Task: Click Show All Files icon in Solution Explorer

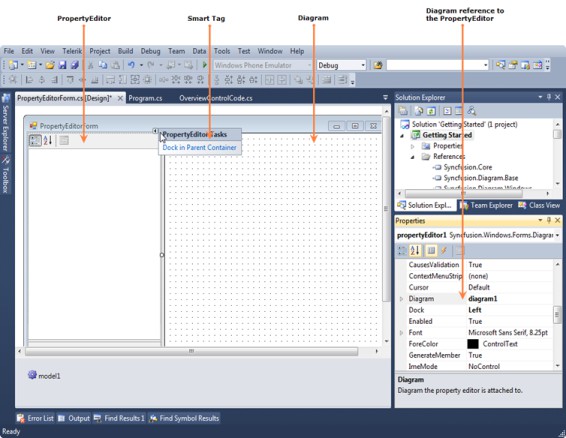Action: pos(419,111)
